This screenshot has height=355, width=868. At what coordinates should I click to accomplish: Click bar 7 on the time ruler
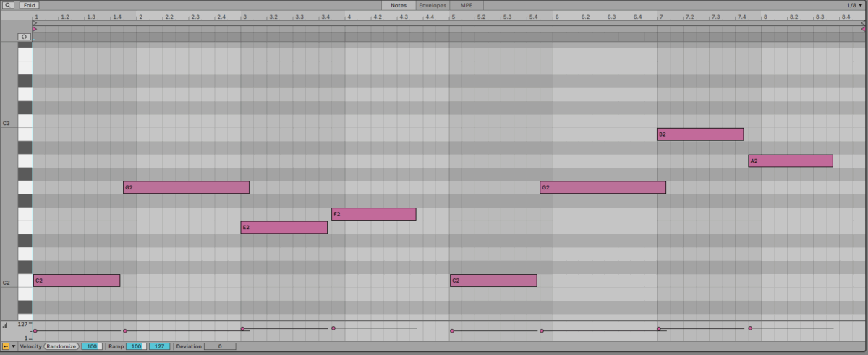tap(660, 16)
